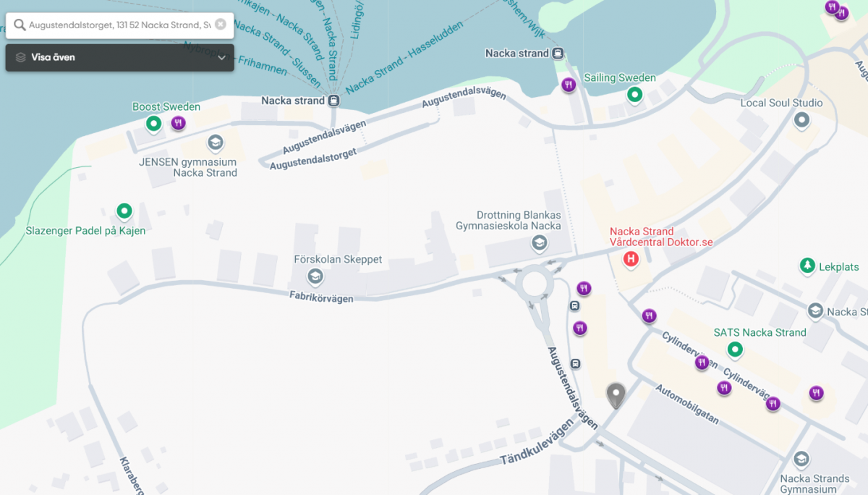Open the Förskolan Skeppet school marker
The image size is (868, 495).
[x=315, y=276]
